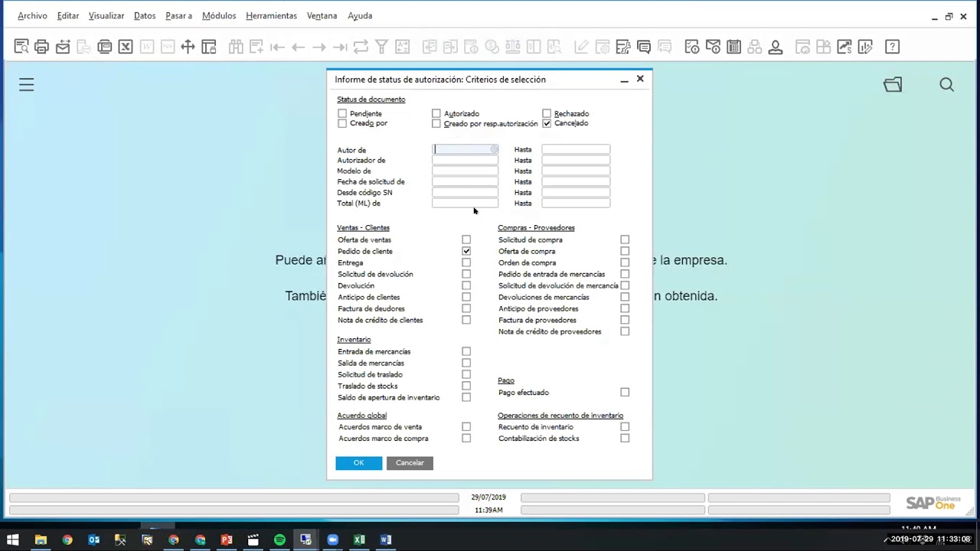Viewport: 980px width, 551px height.
Task: Uncheck the Pedido de cliente checkbox
Action: tap(466, 251)
